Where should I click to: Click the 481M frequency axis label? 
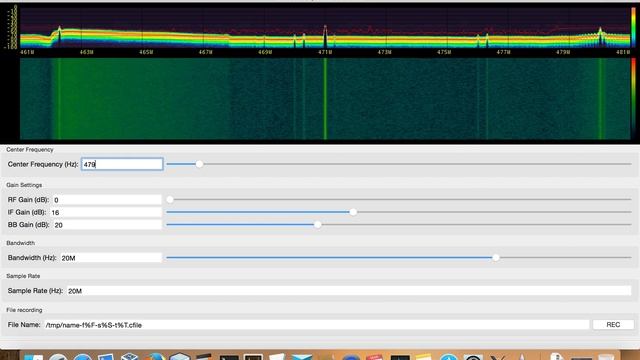(x=623, y=52)
